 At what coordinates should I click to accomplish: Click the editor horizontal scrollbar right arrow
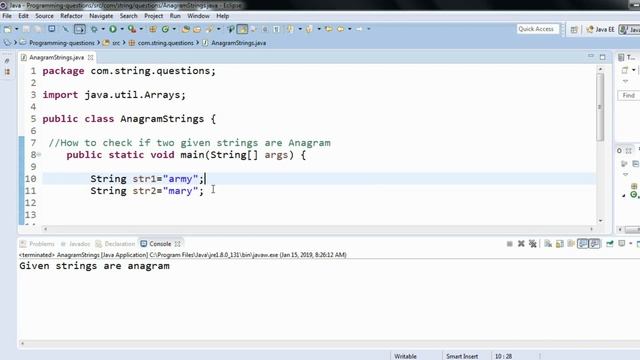pyautogui.click(x=591, y=229)
